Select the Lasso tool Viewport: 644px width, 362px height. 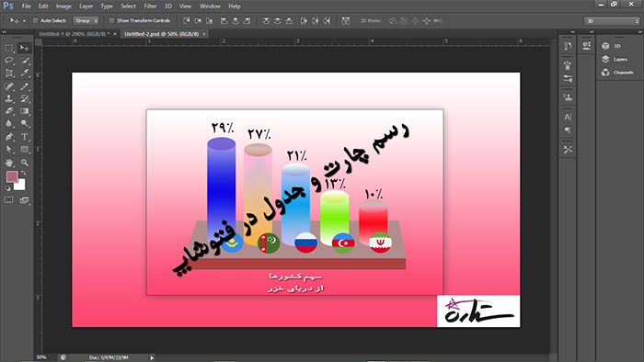(x=8, y=61)
